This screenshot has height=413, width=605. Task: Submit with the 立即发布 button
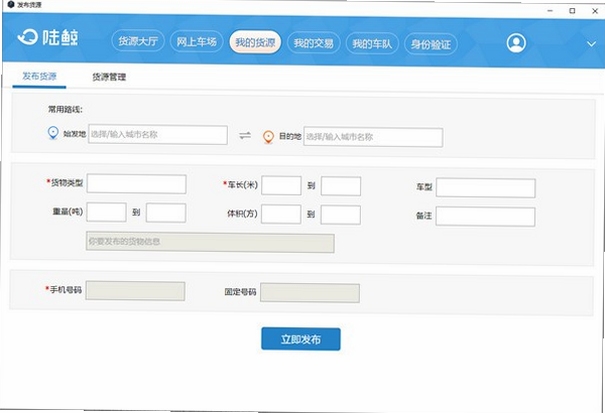(x=301, y=339)
